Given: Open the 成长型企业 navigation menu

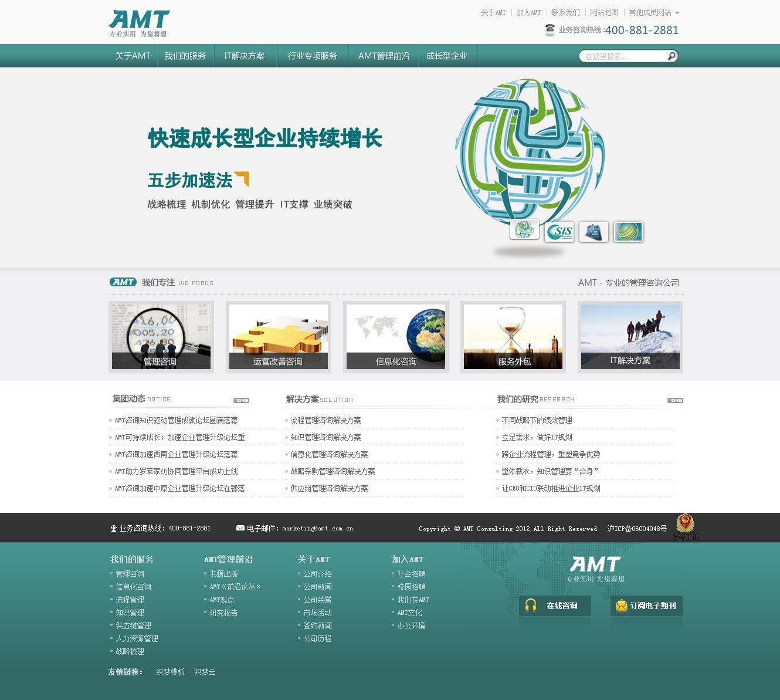Looking at the screenshot, I should point(447,56).
